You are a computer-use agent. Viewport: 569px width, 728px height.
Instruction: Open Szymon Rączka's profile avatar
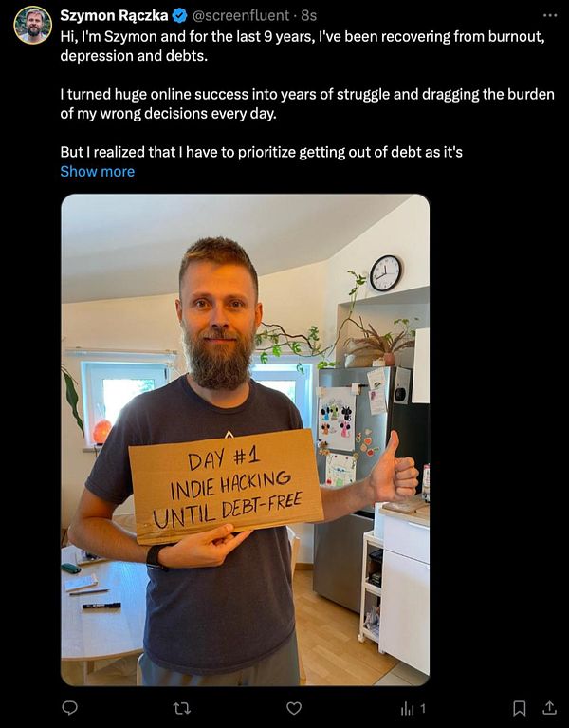pyautogui.click(x=32, y=25)
